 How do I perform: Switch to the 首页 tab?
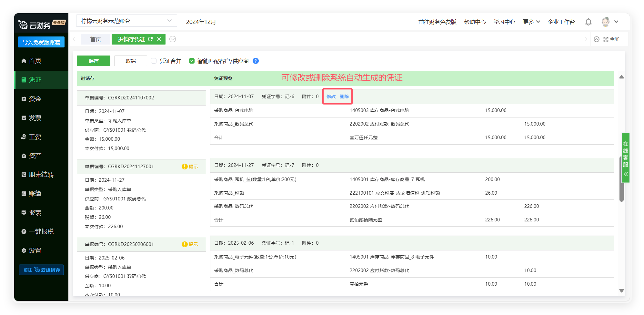pos(96,39)
